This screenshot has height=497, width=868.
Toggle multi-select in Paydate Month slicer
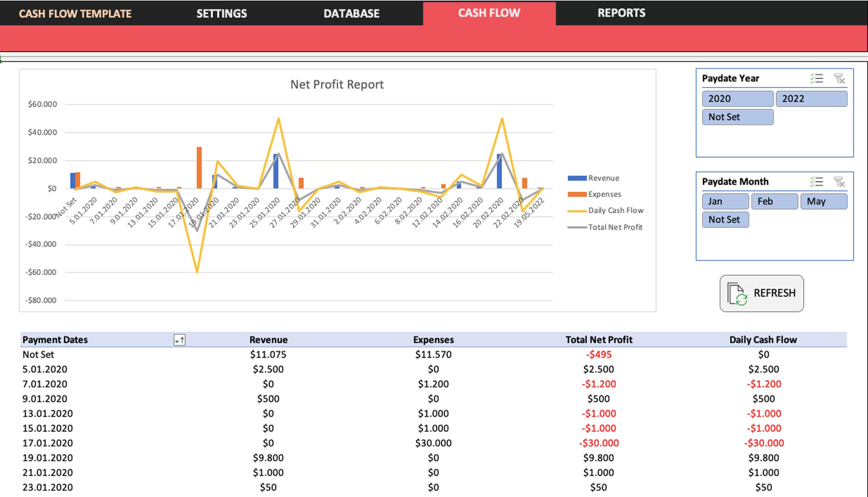pyautogui.click(x=816, y=181)
